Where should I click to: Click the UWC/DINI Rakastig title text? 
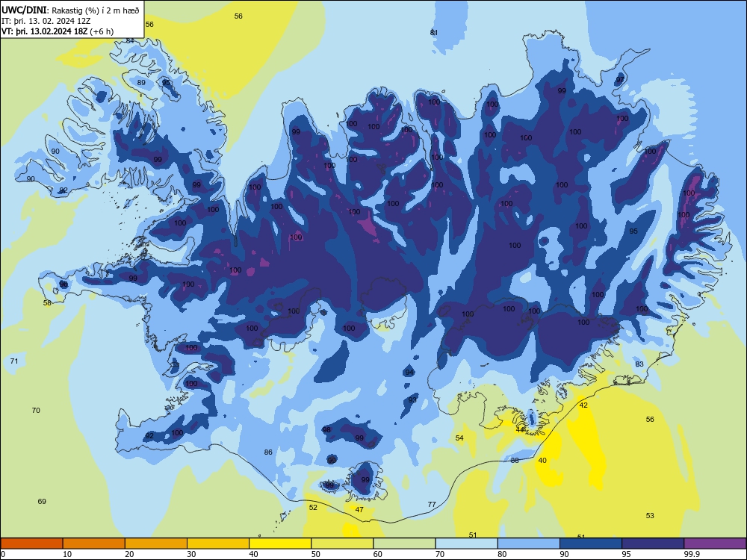pos(70,10)
